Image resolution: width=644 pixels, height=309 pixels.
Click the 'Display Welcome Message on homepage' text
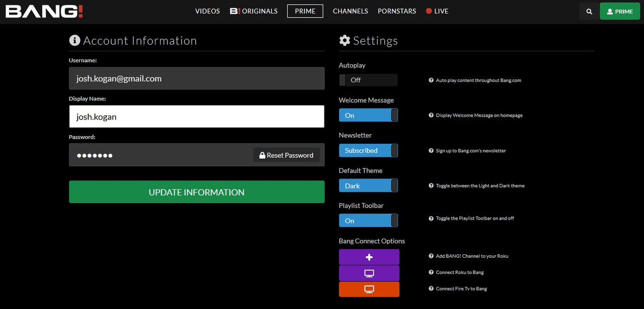click(479, 116)
